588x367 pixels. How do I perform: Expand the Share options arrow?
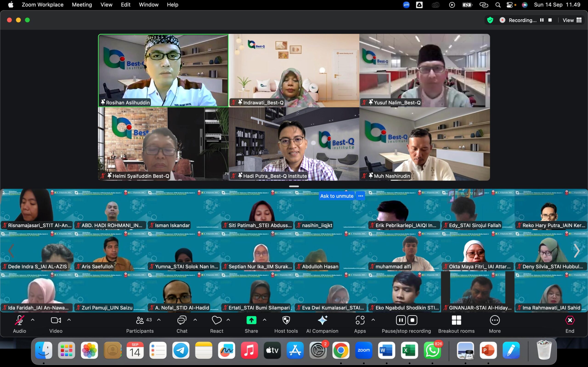point(265,320)
